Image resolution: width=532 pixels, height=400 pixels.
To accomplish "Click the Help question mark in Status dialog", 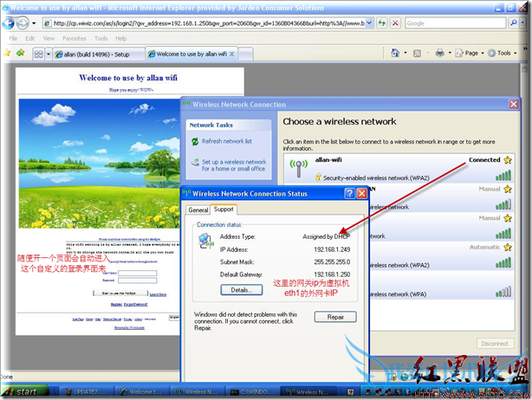I will tap(348, 193).
